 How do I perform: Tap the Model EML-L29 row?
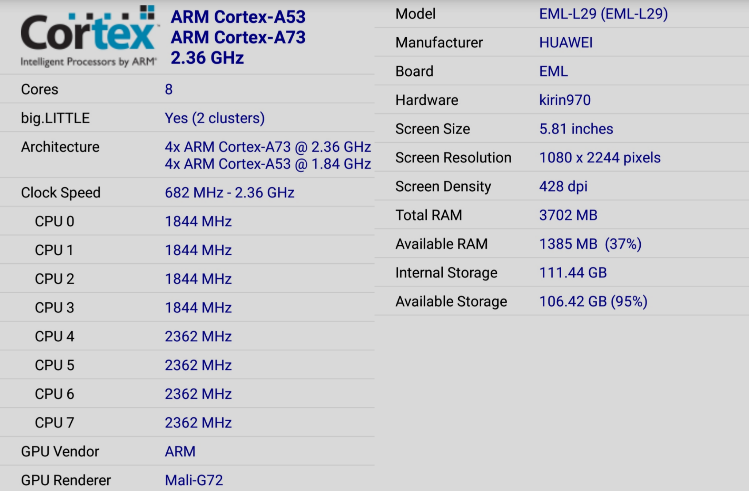click(562, 14)
